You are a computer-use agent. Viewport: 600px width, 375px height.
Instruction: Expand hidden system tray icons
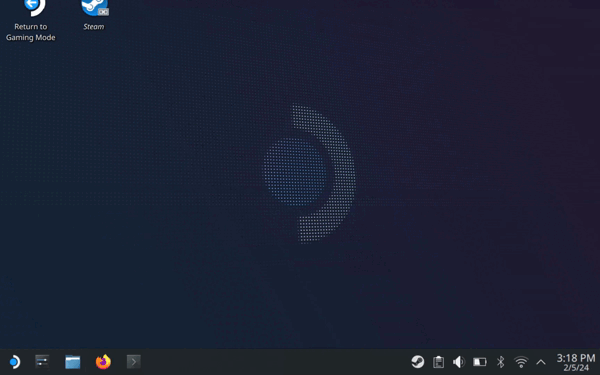(x=541, y=362)
